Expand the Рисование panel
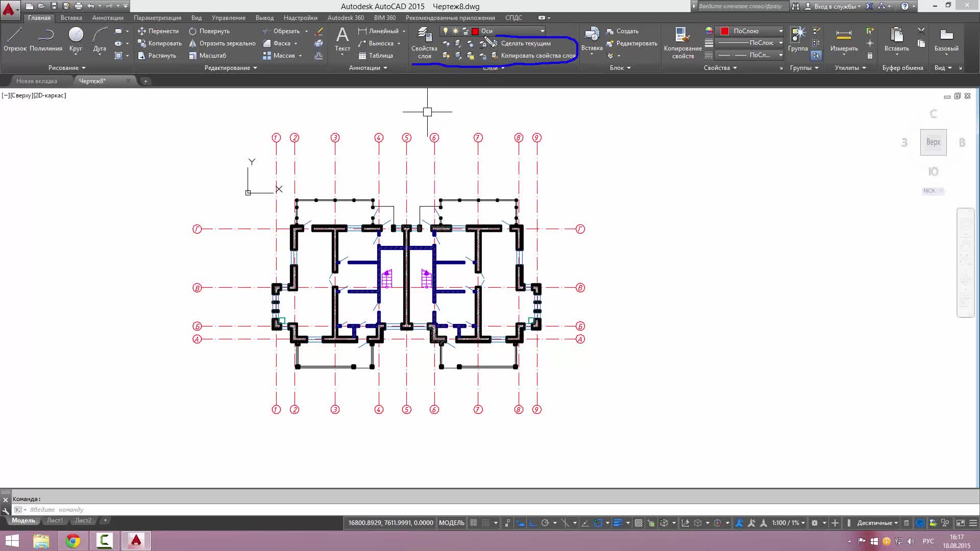This screenshot has width=980, height=551. [67, 68]
